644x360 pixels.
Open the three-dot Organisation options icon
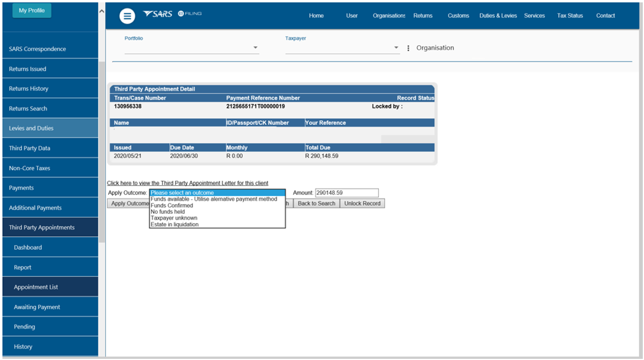[x=408, y=48]
